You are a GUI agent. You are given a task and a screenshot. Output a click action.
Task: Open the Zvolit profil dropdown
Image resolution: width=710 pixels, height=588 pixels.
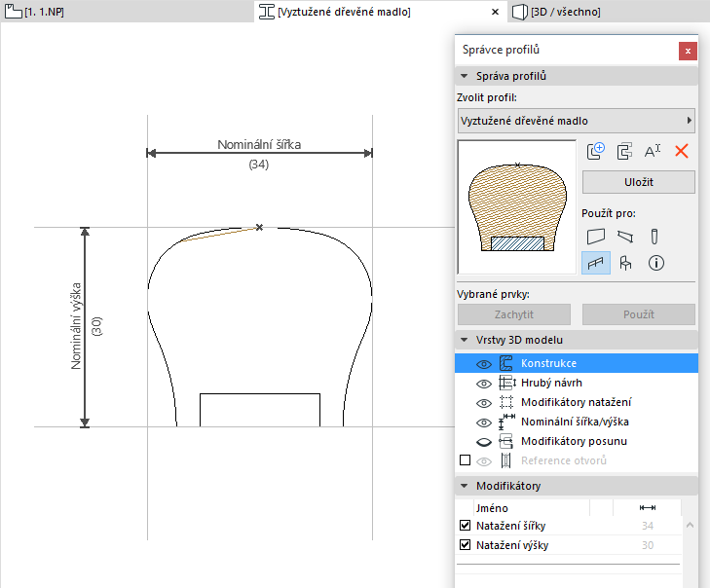pyautogui.click(x=577, y=121)
